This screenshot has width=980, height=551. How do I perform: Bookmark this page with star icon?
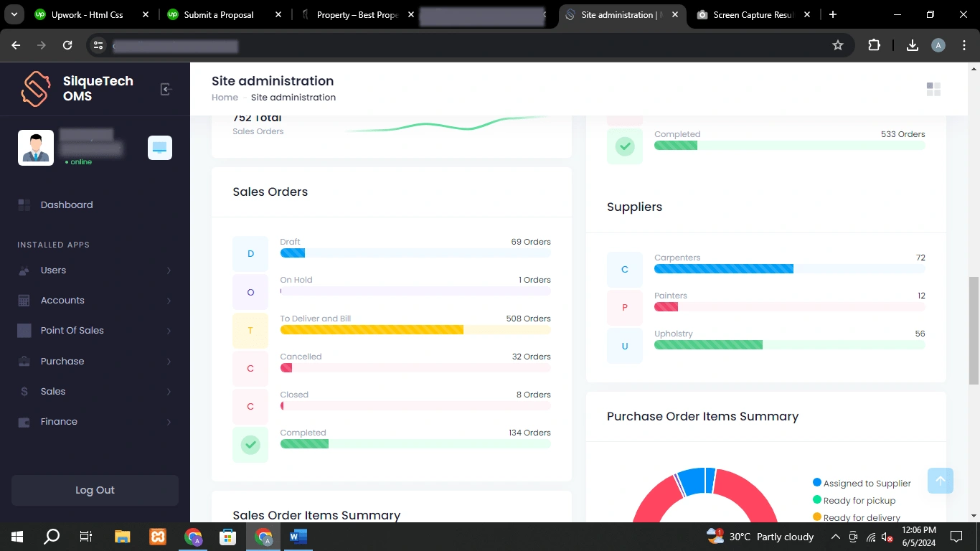(x=837, y=45)
